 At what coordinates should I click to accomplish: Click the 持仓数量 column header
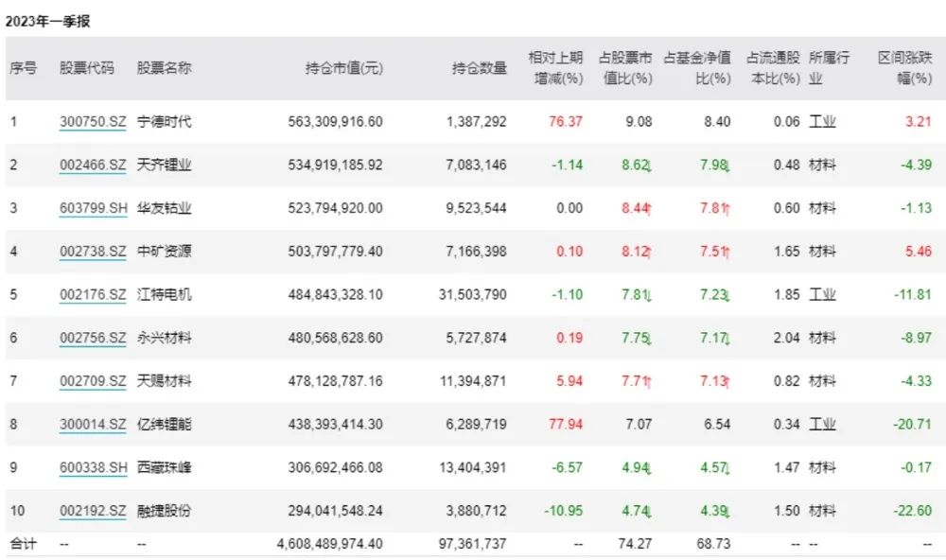[x=480, y=67]
